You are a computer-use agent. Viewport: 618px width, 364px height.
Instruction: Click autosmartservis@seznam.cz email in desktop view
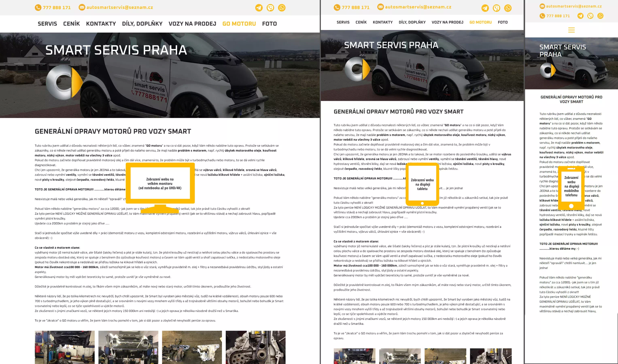click(120, 7)
